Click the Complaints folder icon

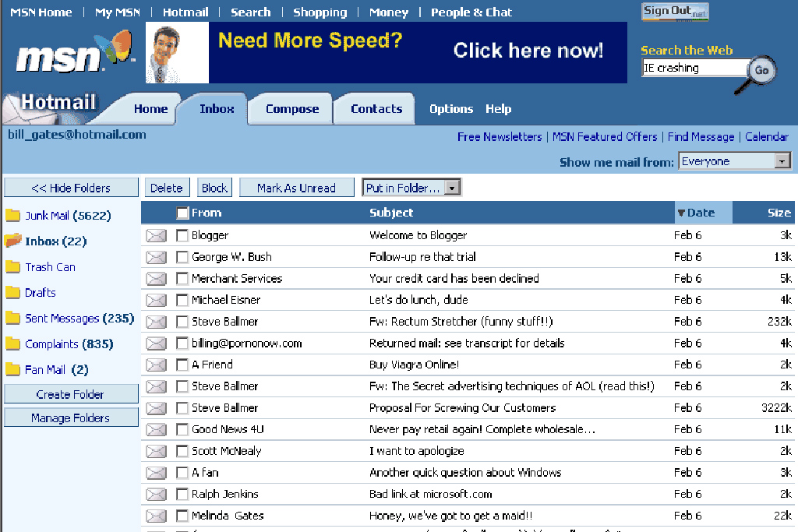click(x=12, y=344)
